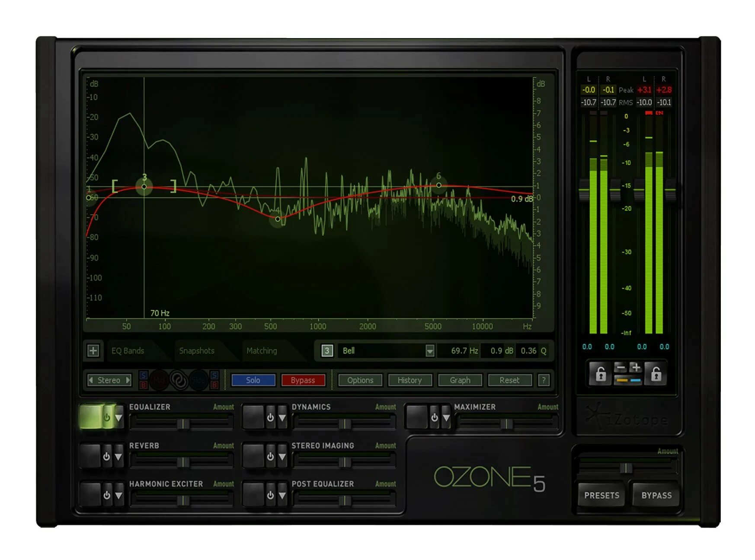Switch to the Matching tab
The image size is (755, 560).
coord(262,350)
